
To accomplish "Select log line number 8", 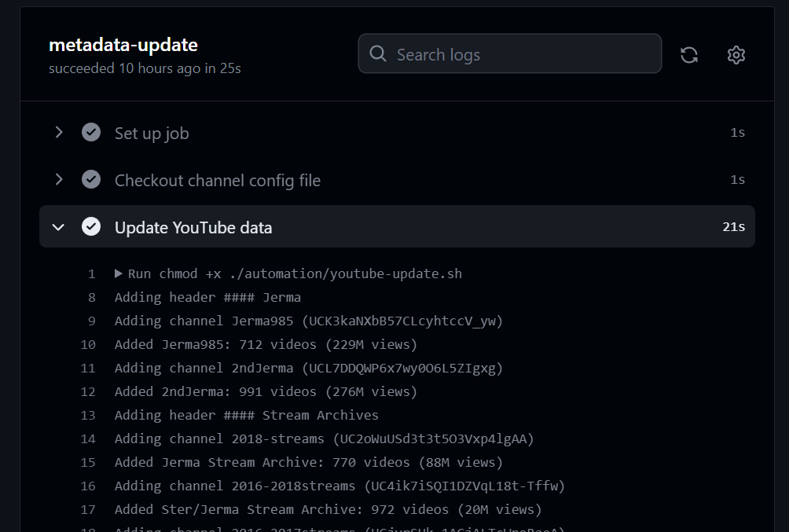I will point(91,298).
